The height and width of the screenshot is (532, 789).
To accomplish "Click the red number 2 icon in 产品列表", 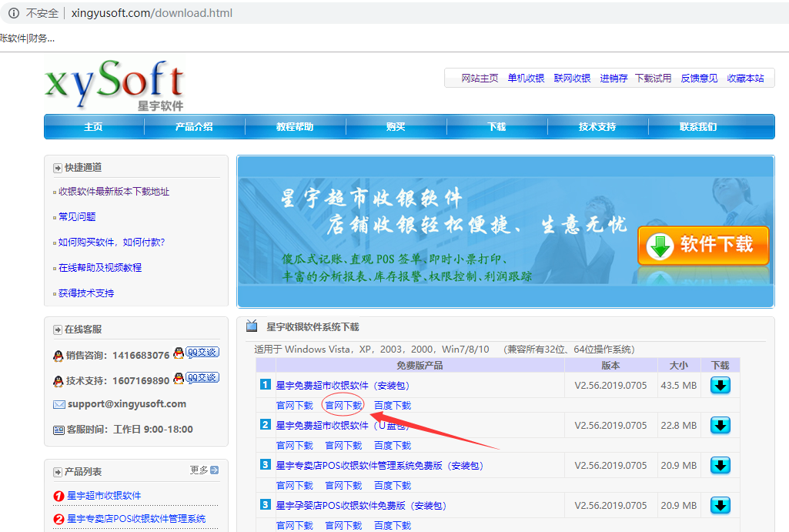I will tap(59, 519).
